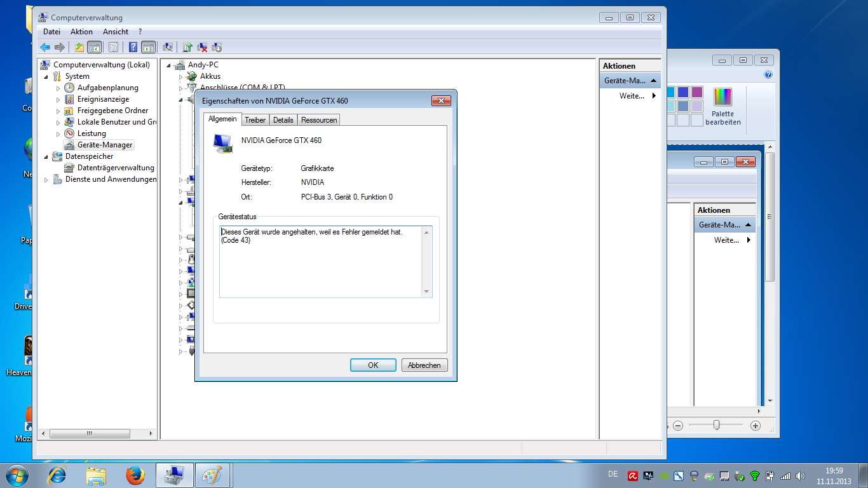The image size is (868, 488).
Task: Select Datenträgerverwaltung in the tree
Action: coord(116,168)
